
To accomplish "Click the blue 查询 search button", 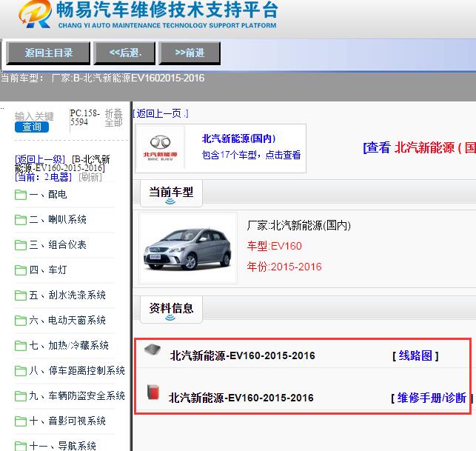I will point(32,127).
